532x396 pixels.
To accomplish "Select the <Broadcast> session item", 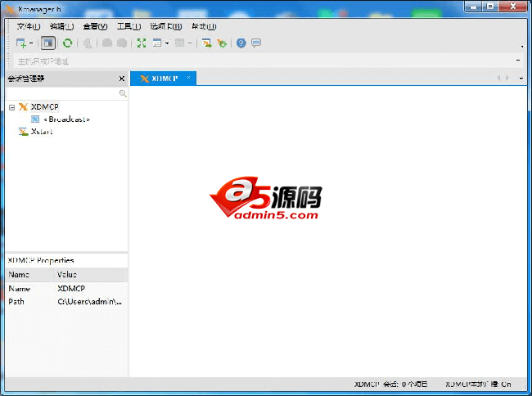I will [x=67, y=119].
